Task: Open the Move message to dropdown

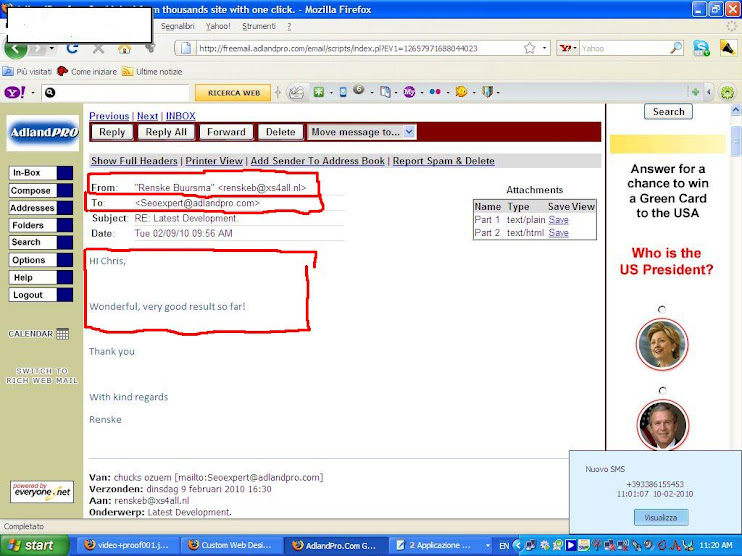Action: click(x=362, y=132)
